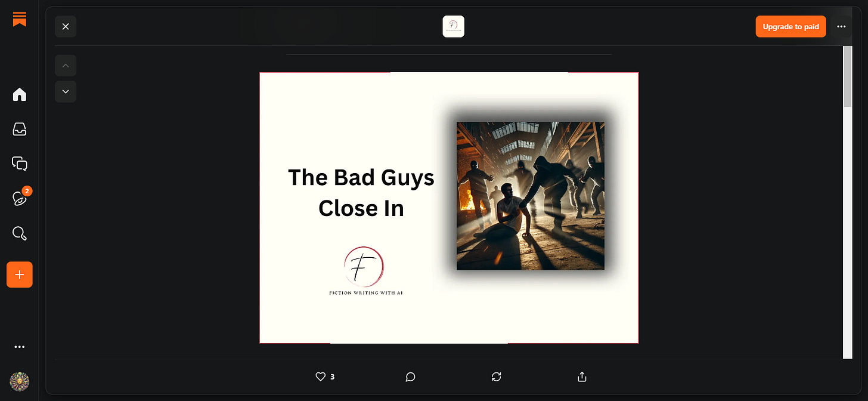Open the Chat bubbles icon

pos(20,164)
